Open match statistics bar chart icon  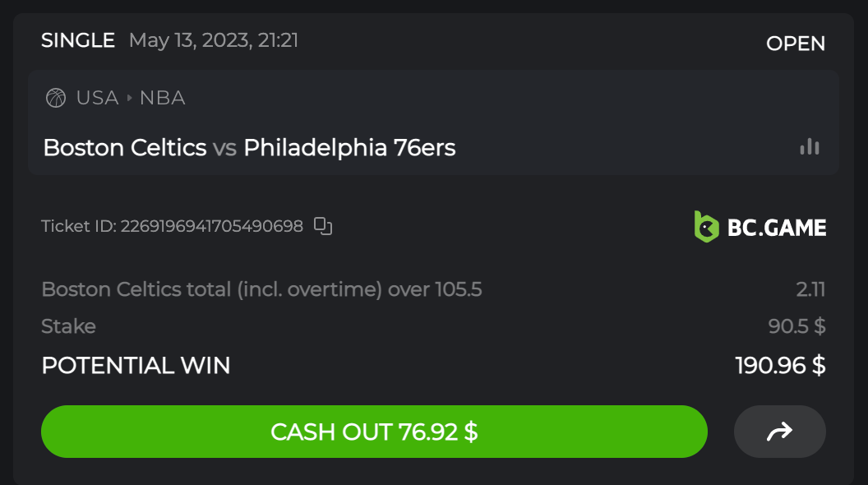810,147
